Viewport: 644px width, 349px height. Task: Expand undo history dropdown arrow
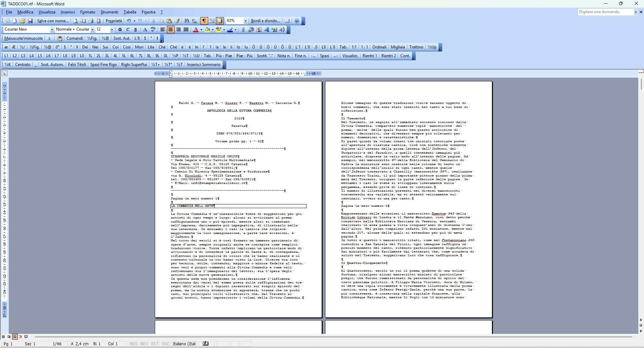click(134, 21)
